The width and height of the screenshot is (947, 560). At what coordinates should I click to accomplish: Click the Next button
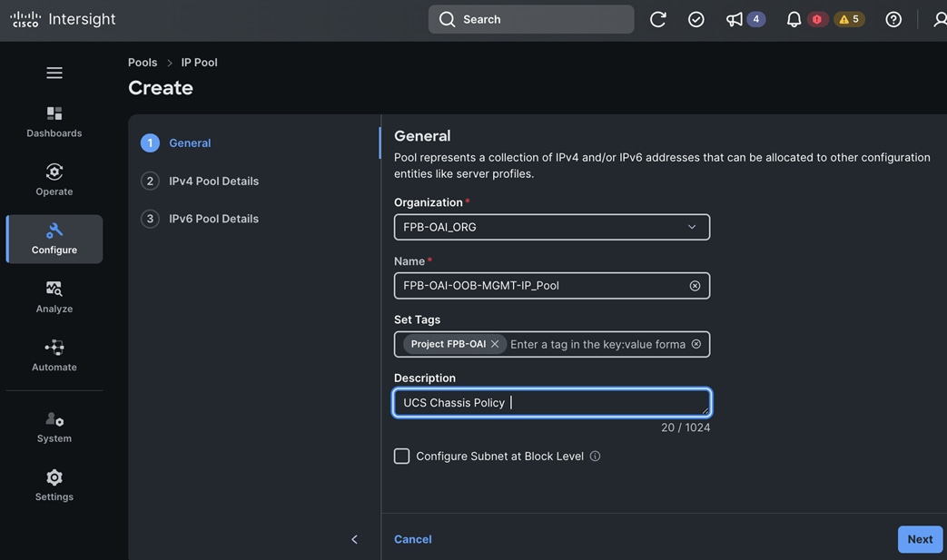click(x=920, y=539)
